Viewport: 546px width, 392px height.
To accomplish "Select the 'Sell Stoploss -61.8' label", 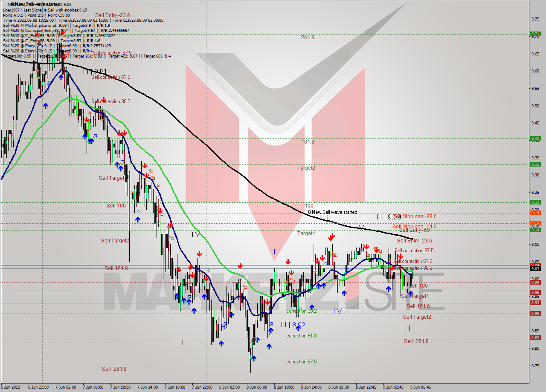I will click(x=415, y=227).
